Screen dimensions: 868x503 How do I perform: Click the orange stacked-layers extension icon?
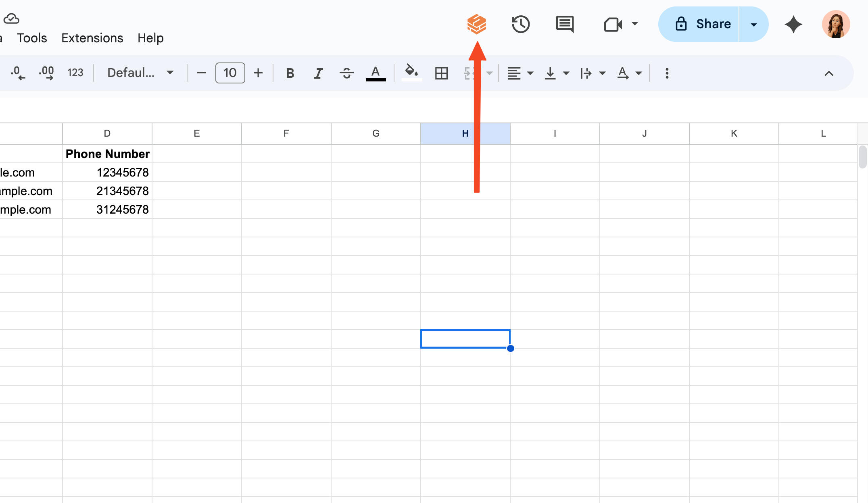(x=476, y=24)
